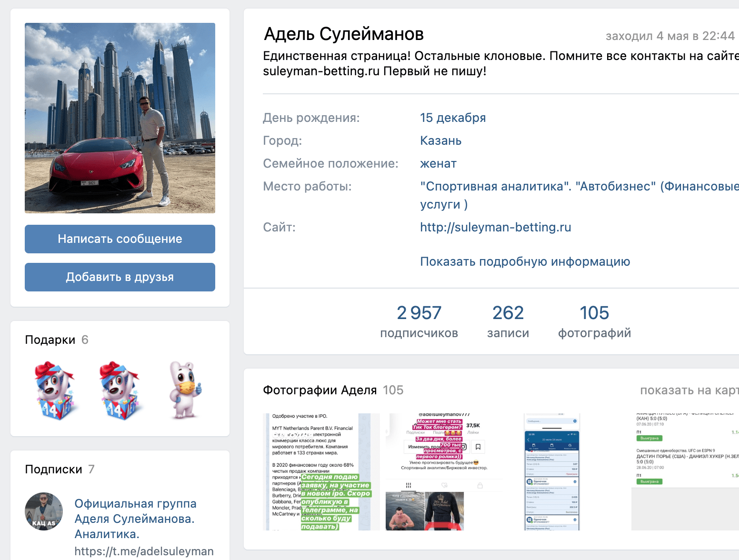Open the Фотографии Аделя header

point(333,390)
